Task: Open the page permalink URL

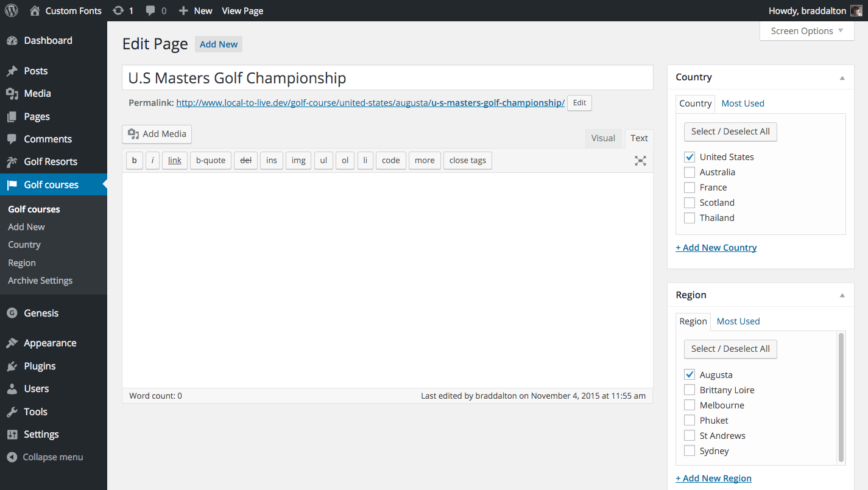Action: click(x=370, y=103)
